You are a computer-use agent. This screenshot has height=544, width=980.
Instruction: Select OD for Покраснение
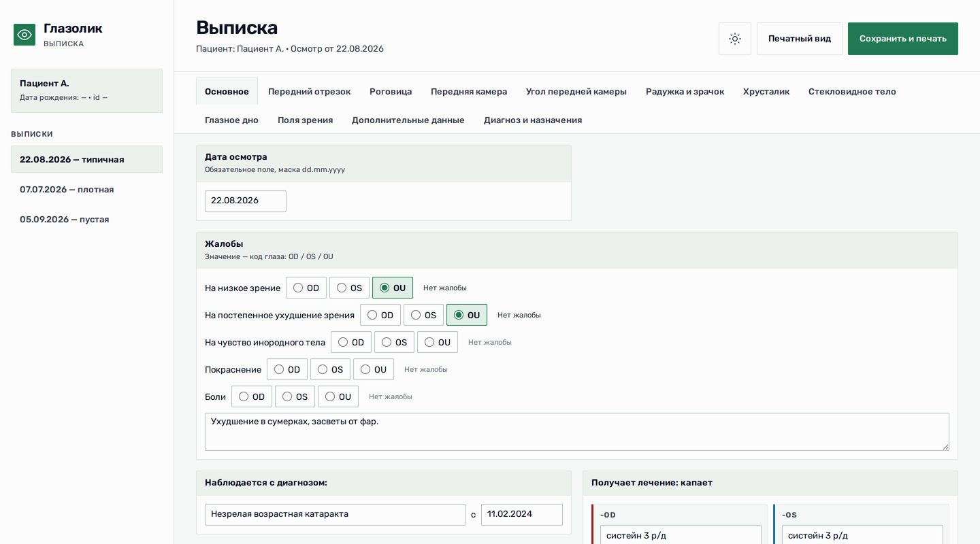287,369
